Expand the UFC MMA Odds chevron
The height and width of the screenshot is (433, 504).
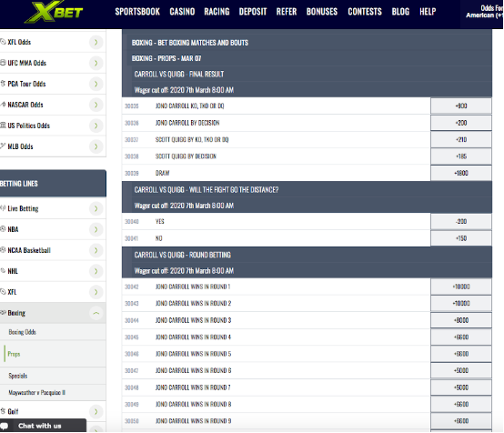(96, 63)
